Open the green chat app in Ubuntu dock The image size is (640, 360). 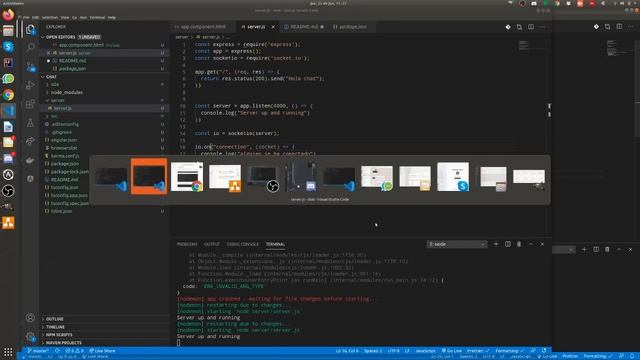point(8,78)
